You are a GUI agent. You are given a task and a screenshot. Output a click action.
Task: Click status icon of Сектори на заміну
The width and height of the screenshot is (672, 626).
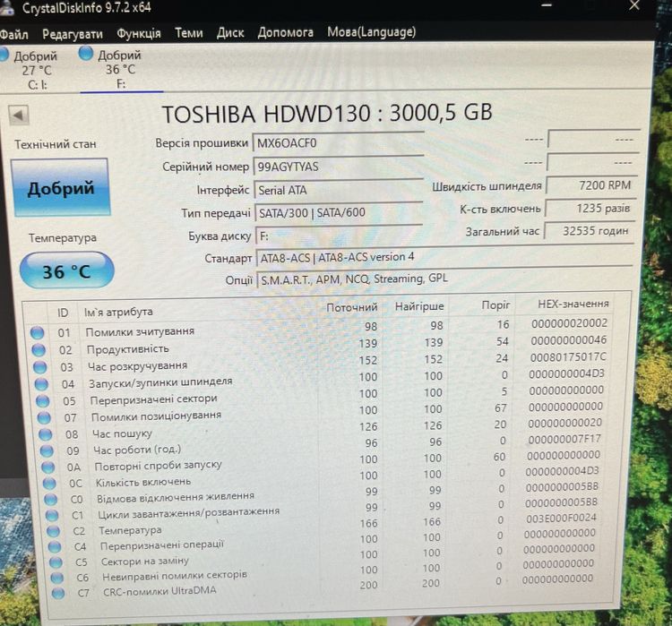[x=56, y=562]
